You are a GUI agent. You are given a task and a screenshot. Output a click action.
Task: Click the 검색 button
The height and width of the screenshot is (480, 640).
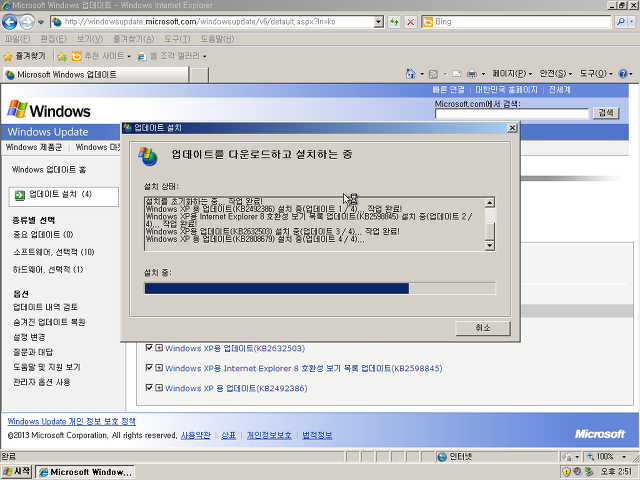tap(606, 113)
